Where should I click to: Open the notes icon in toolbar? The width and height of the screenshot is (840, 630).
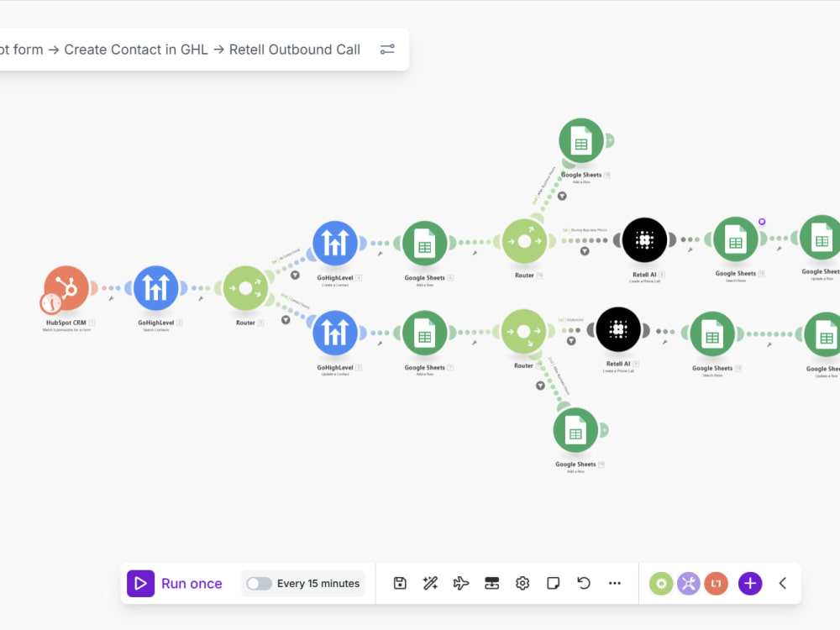coord(554,584)
